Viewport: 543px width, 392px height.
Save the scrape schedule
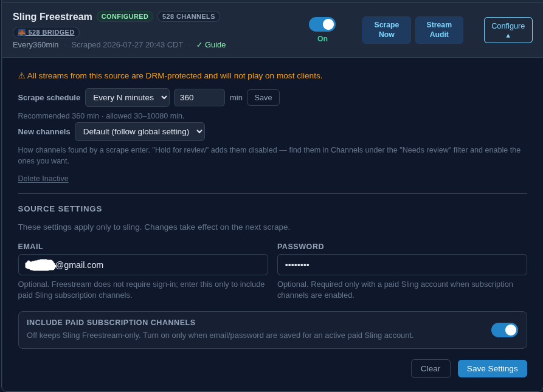(263, 98)
